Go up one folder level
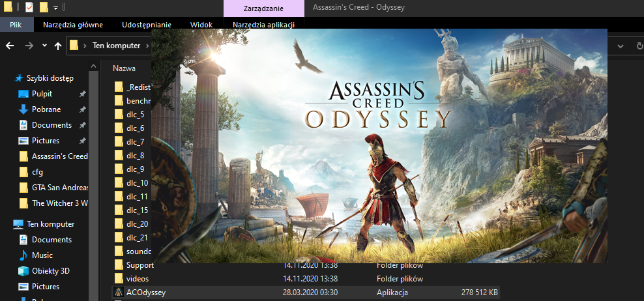The image size is (644, 301). pyautogui.click(x=58, y=46)
